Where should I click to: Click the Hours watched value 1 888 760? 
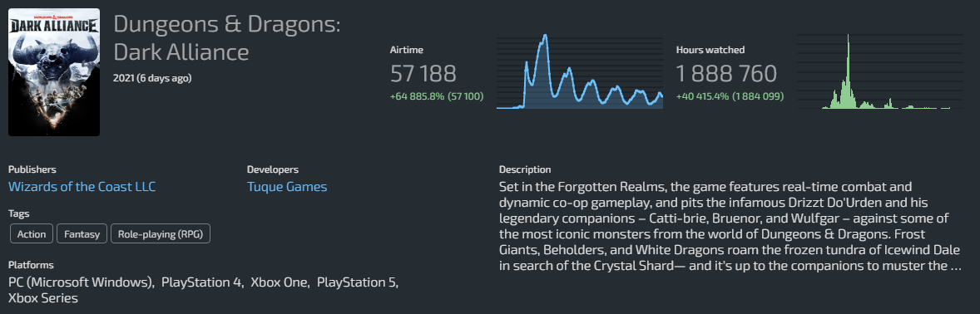click(x=726, y=74)
